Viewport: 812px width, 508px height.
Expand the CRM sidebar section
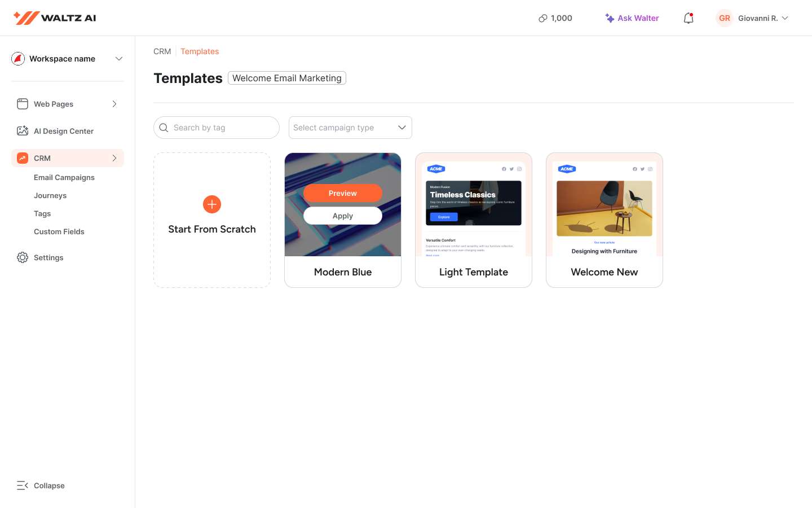click(x=114, y=158)
